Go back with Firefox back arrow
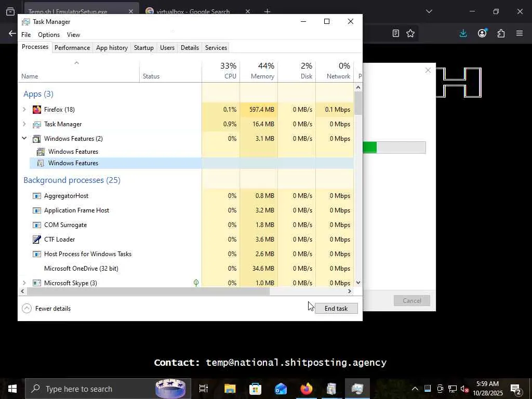The width and height of the screenshot is (532, 399). [12, 33]
